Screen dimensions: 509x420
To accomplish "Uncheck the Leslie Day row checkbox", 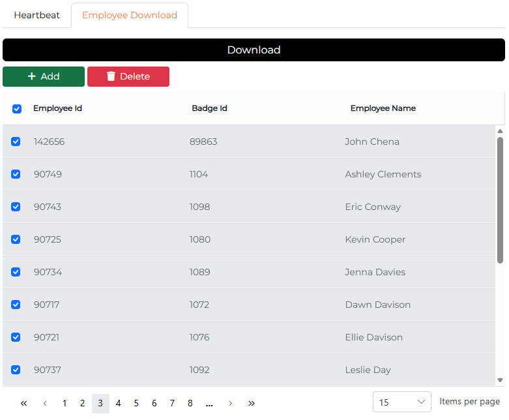I will pos(16,370).
